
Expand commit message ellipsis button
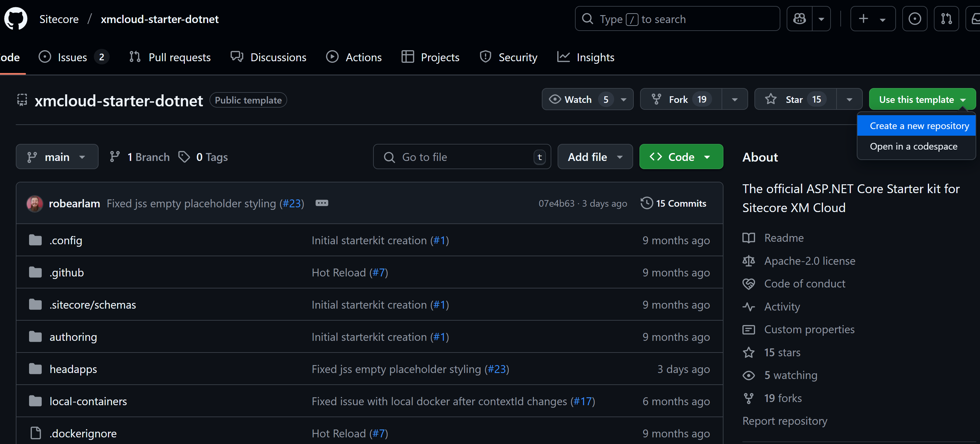coord(322,203)
